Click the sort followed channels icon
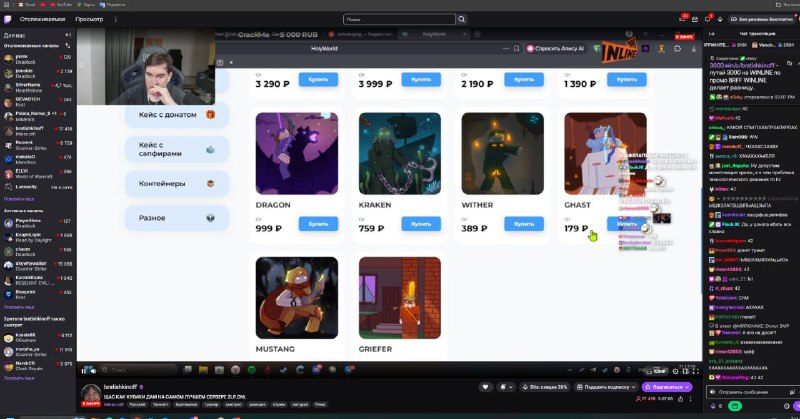This screenshot has height=419, width=800. click(x=67, y=46)
